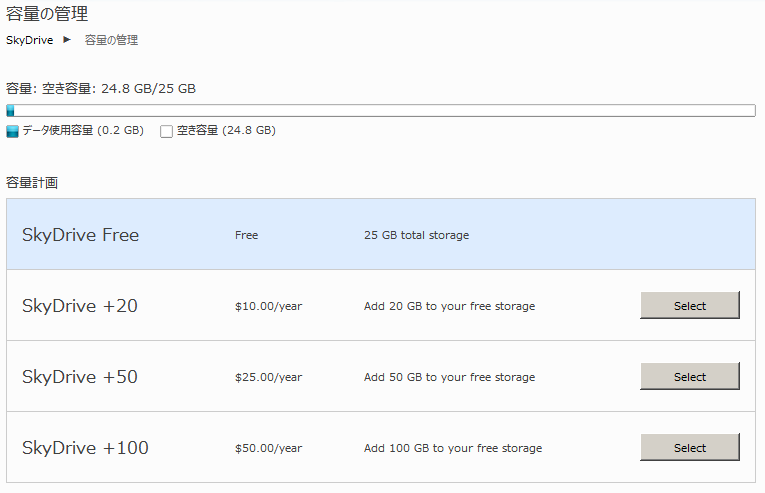
Task: Click the $10.00/year price text
Action: point(268,306)
